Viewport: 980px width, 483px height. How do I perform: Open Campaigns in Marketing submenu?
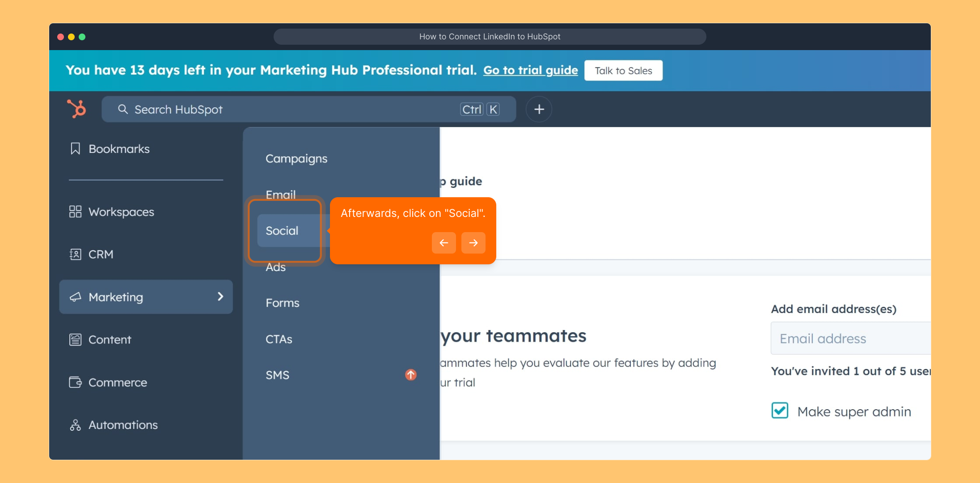(296, 159)
